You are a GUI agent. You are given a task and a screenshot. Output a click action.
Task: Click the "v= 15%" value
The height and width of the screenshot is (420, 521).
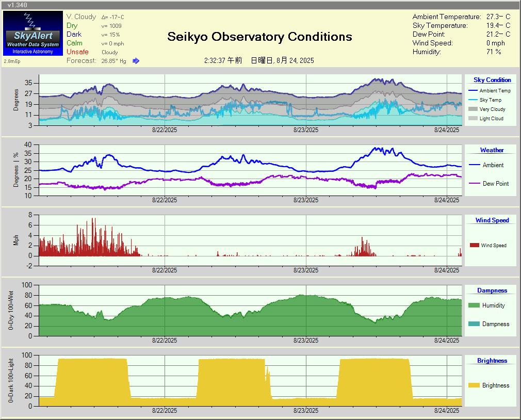pyautogui.click(x=110, y=35)
